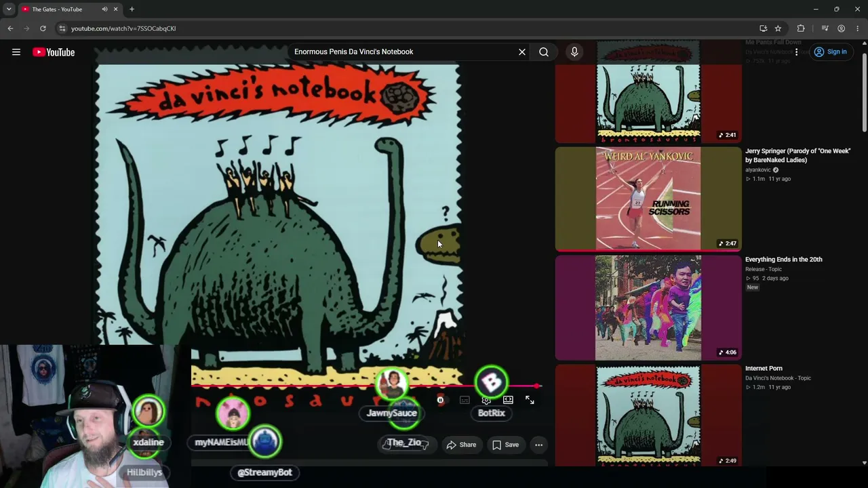
Task: Save the video to a playlist
Action: pyautogui.click(x=505, y=445)
